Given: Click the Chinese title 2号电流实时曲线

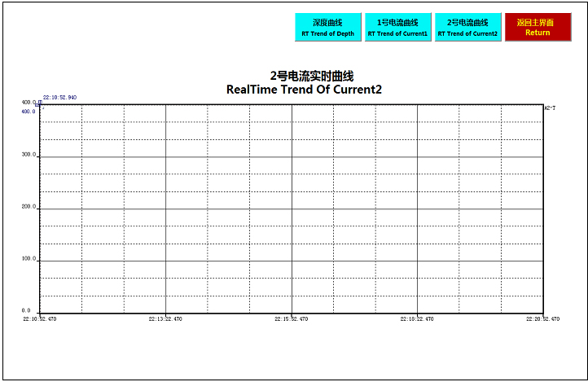Looking at the screenshot, I should pos(304,76).
